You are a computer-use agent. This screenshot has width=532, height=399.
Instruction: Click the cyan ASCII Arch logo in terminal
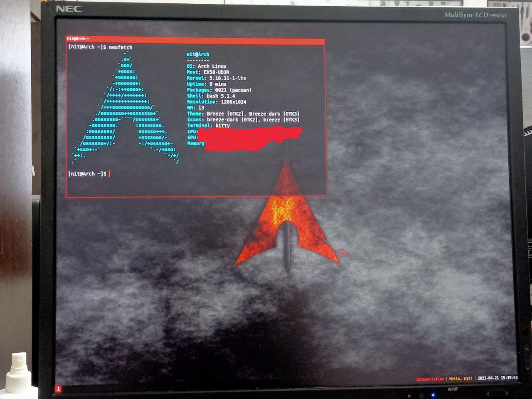pos(125,107)
